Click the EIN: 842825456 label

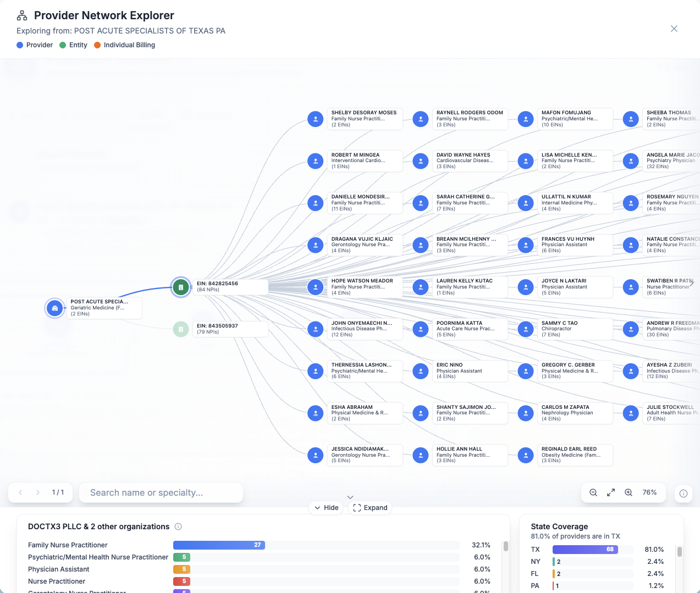click(x=217, y=284)
